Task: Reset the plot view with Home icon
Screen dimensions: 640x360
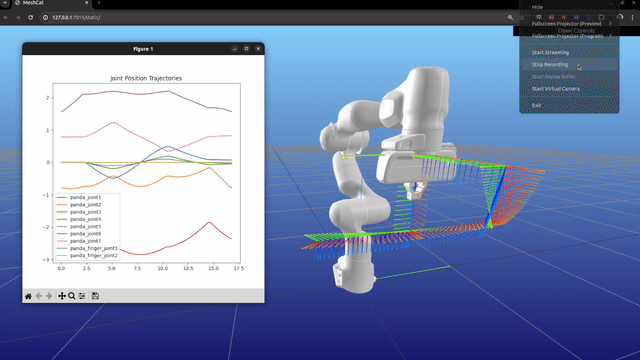Action: (28, 296)
